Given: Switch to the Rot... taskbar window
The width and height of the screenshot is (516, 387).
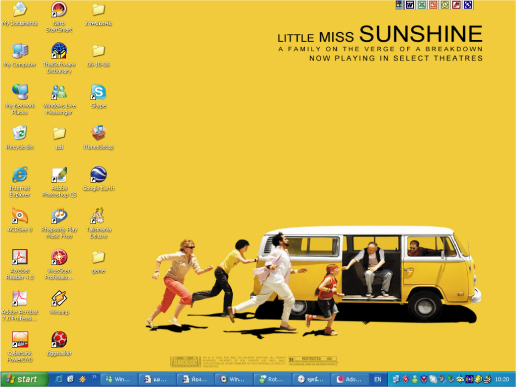Looking at the screenshot, I should point(273,379).
